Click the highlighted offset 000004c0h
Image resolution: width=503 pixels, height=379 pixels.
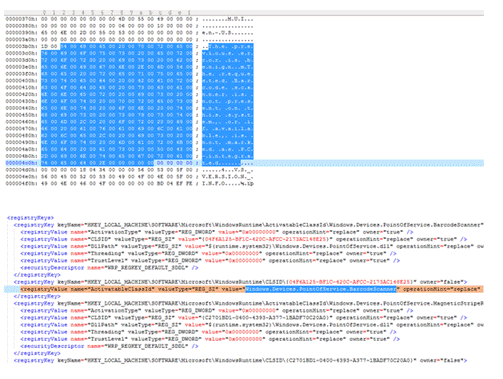[x=22, y=163]
